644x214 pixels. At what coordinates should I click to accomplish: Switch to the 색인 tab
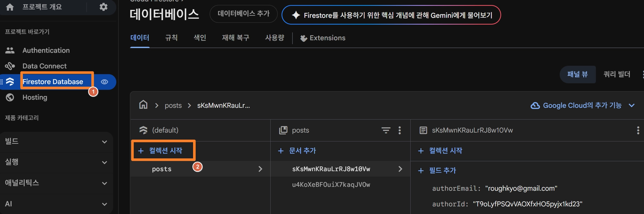click(x=200, y=38)
